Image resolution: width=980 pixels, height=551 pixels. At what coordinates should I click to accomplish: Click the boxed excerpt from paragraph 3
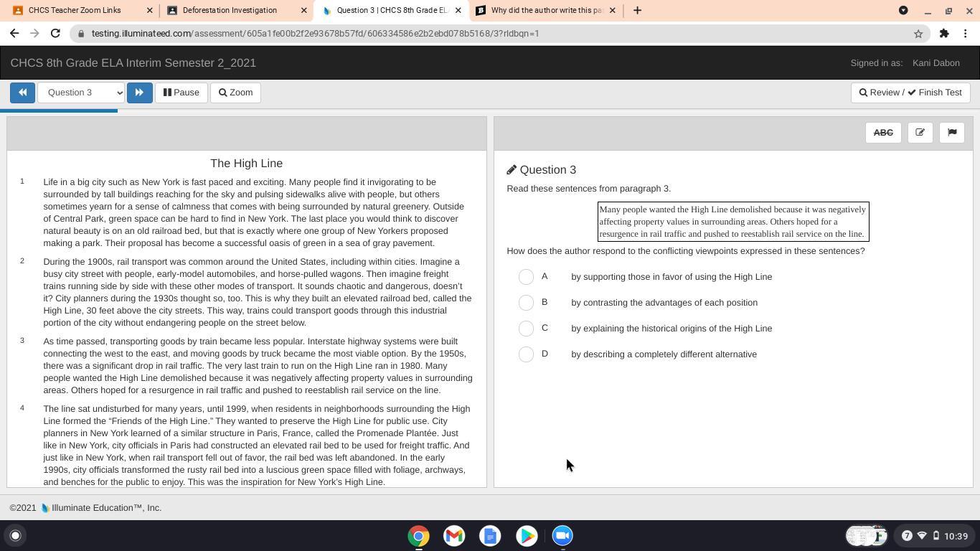(x=733, y=222)
